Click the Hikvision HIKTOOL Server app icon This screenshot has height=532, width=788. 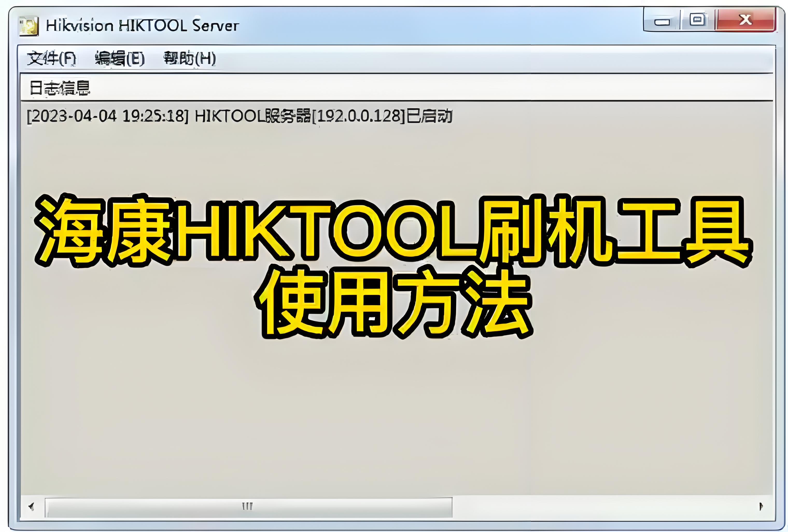tap(29, 26)
